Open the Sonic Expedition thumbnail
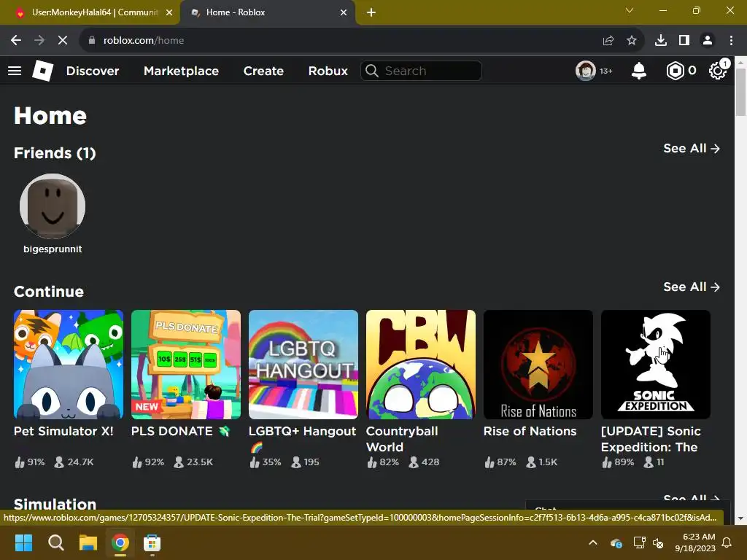This screenshot has height=560, width=747. point(656,365)
